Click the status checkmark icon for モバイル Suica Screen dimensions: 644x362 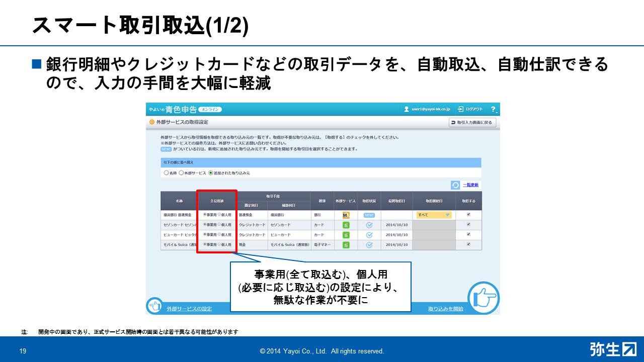click(x=369, y=245)
